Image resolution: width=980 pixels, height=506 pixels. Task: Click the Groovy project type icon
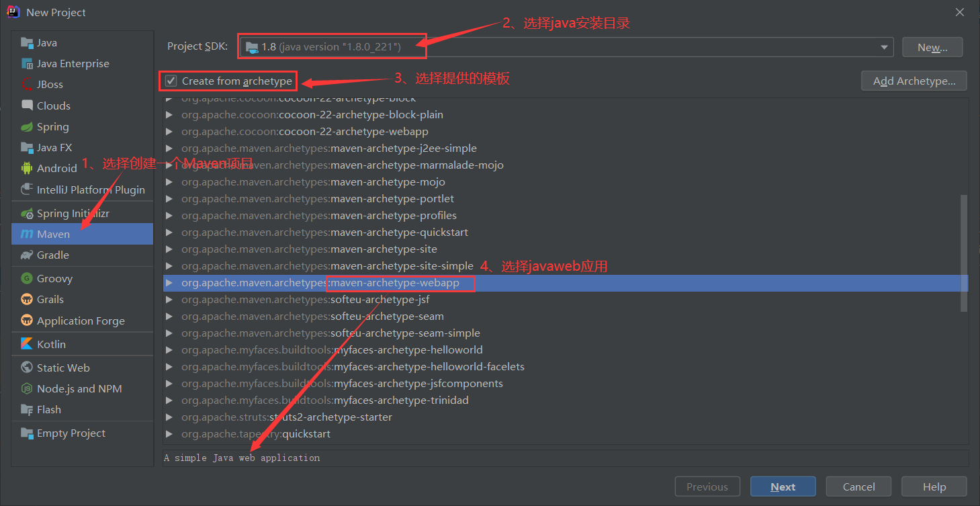click(x=27, y=279)
